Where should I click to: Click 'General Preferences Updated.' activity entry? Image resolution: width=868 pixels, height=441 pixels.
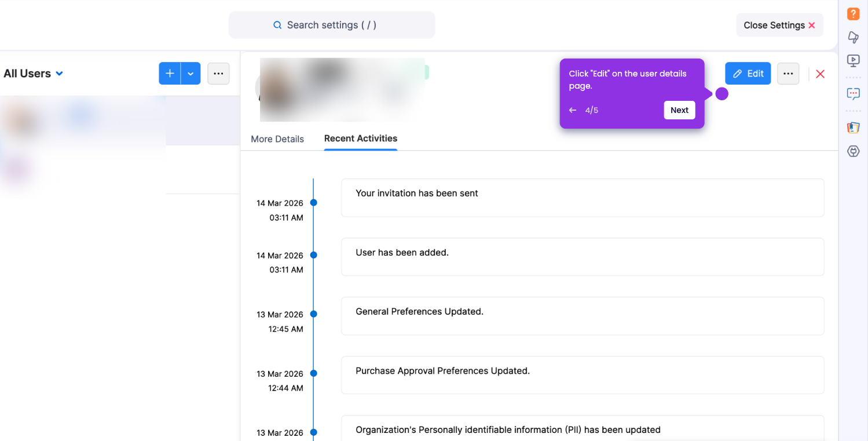[583, 316]
